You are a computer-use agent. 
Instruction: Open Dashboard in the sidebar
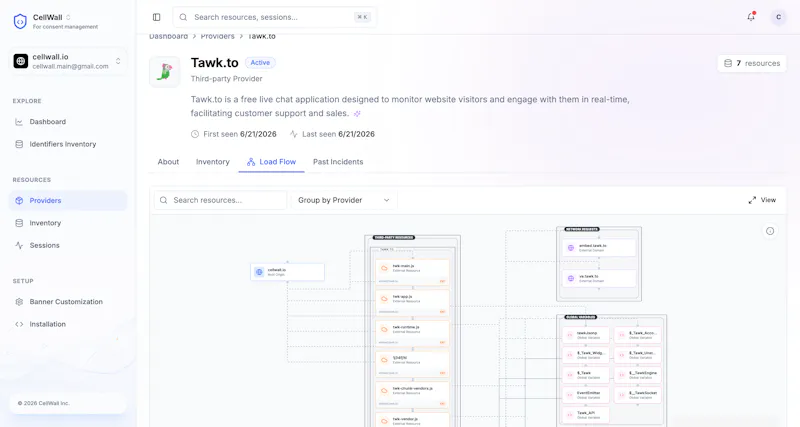click(68, 122)
